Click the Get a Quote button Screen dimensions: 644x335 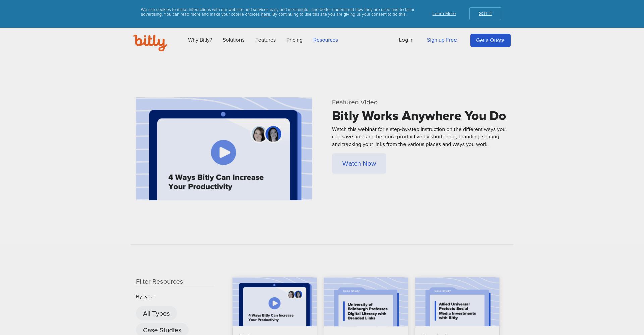coord(490,40)
